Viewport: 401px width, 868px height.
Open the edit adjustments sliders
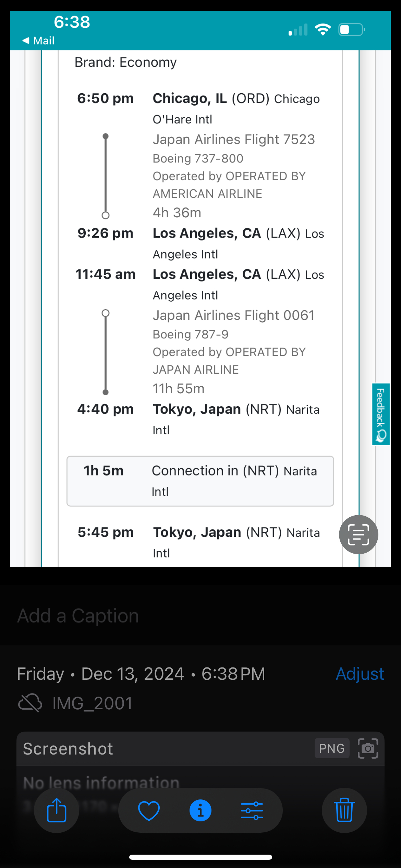click(252, 810)
